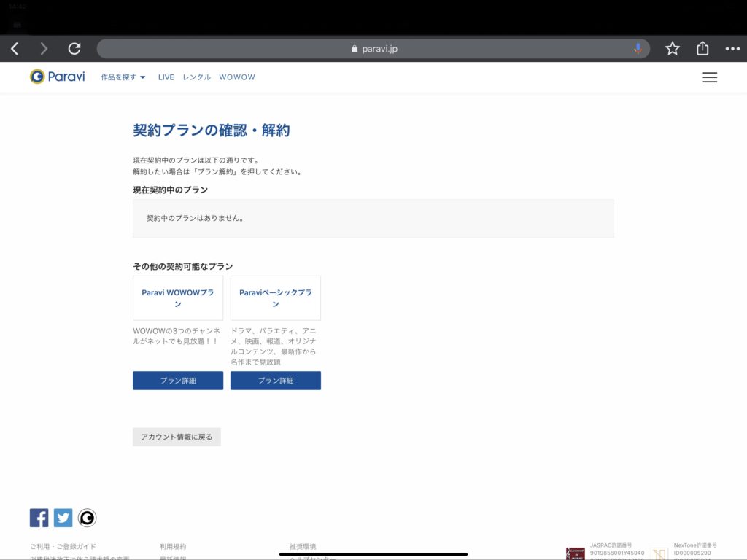Click アカウント情報に戻る button
This screenshot has height=560, width=747.
177,437
